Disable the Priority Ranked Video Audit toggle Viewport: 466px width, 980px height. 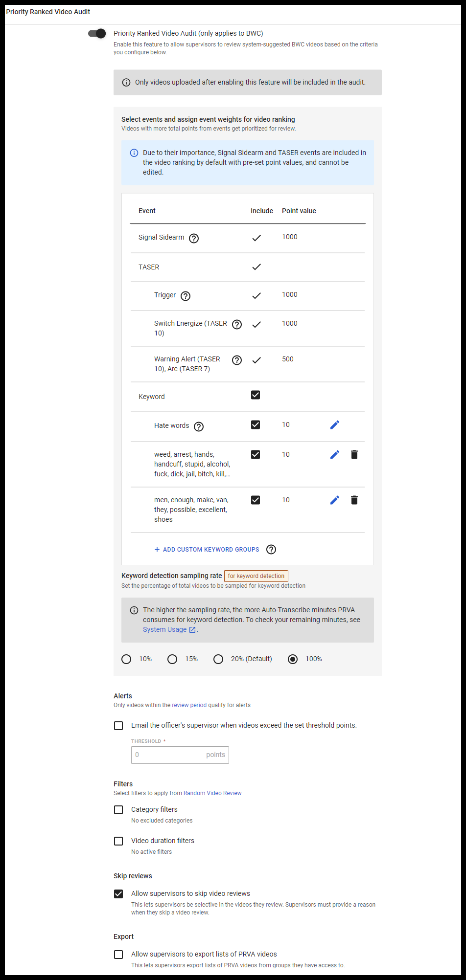tap(97, 33)
